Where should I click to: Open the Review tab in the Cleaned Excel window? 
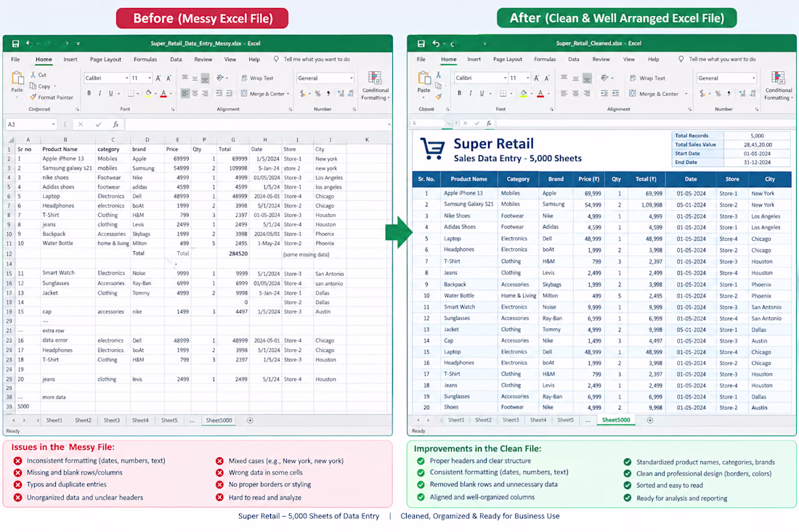click(x=601, y=60)
